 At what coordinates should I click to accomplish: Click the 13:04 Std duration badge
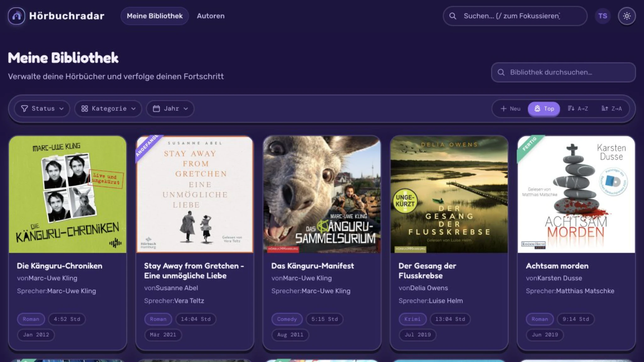pos(450,319)
